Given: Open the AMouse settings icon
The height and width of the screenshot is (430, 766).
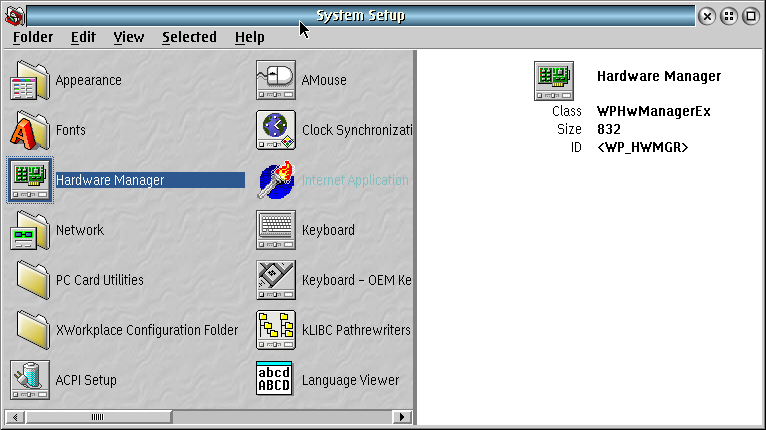Looking at the screenshot, I should 276,80.
